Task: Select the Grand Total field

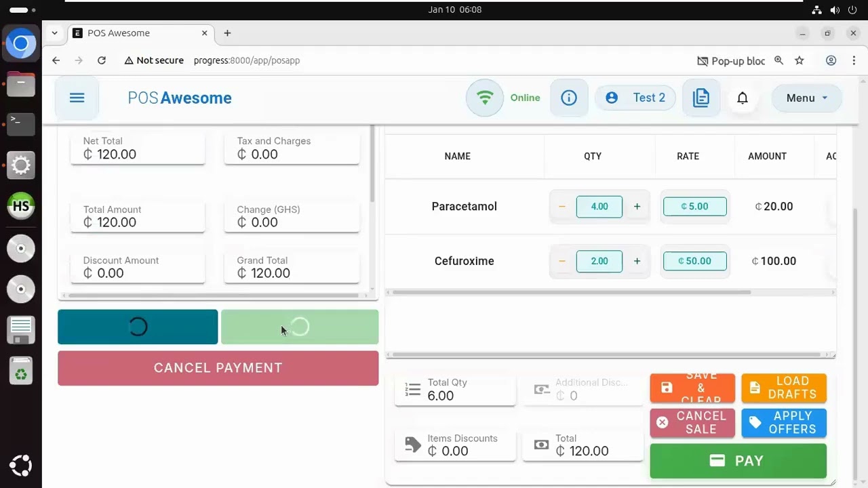Action: [292, 268]
